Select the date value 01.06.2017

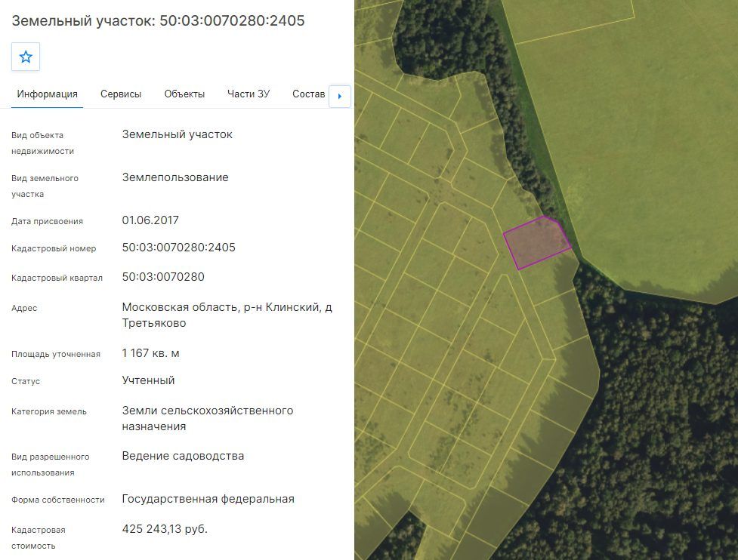[150, 220]
